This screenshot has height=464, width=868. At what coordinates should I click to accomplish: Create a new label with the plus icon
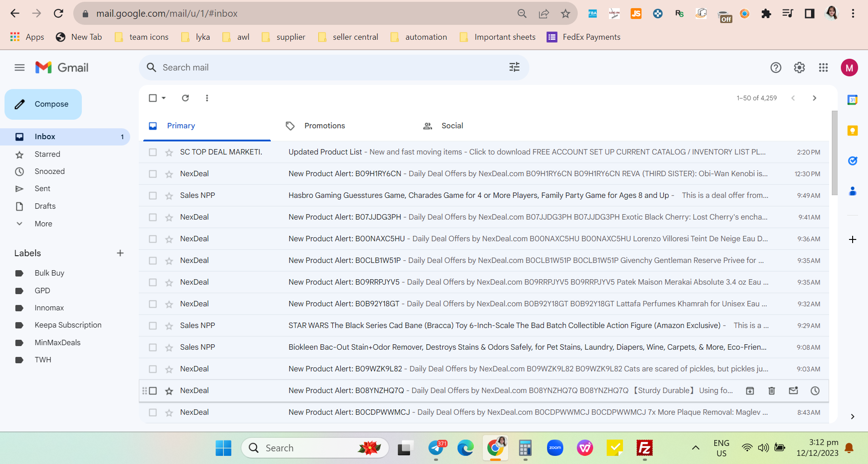[120, 253]
